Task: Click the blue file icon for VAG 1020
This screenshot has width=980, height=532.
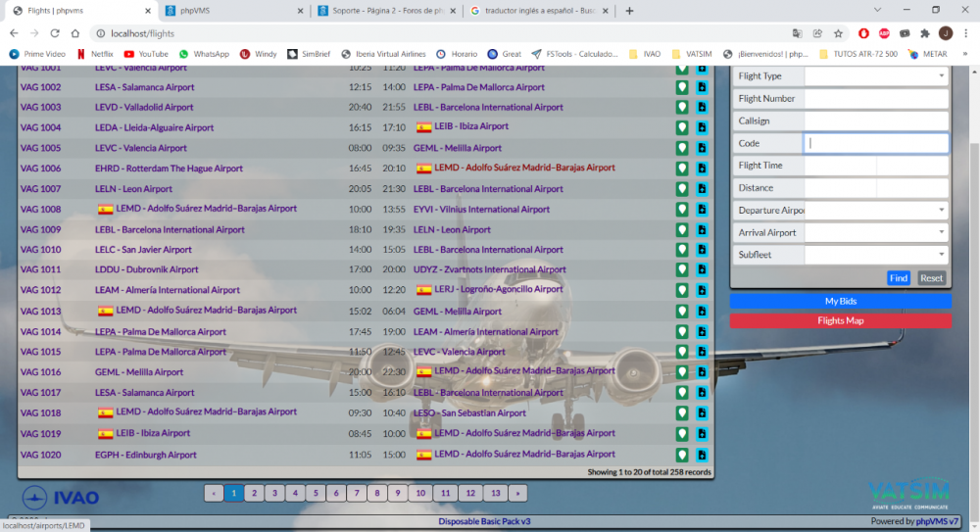Action: pos(702,455)
